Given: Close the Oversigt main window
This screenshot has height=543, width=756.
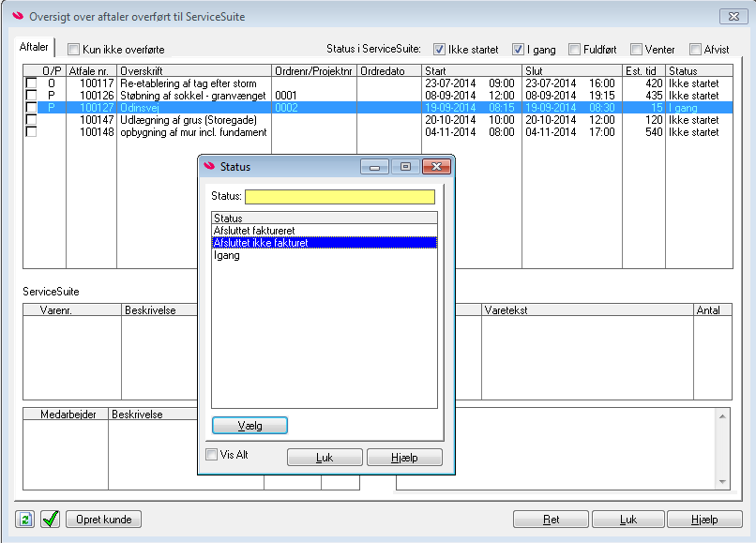Looking at the screenshot, I should point(733,16).
